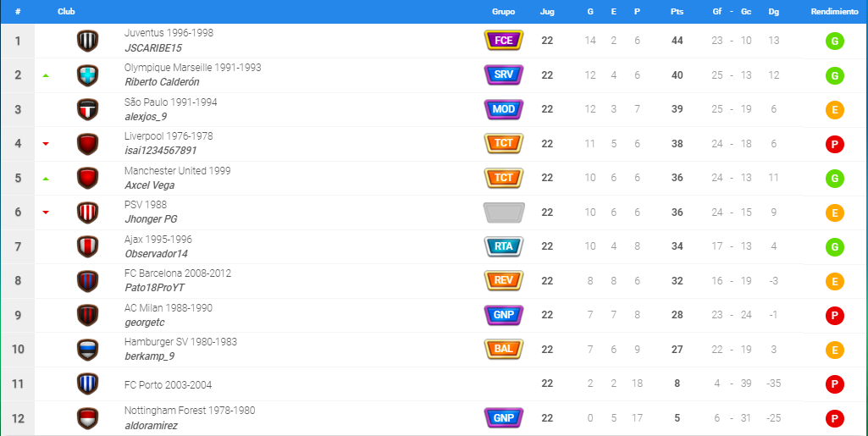Click the orange E performance circle for PSV
868x436 pixels.
(835, 212)
